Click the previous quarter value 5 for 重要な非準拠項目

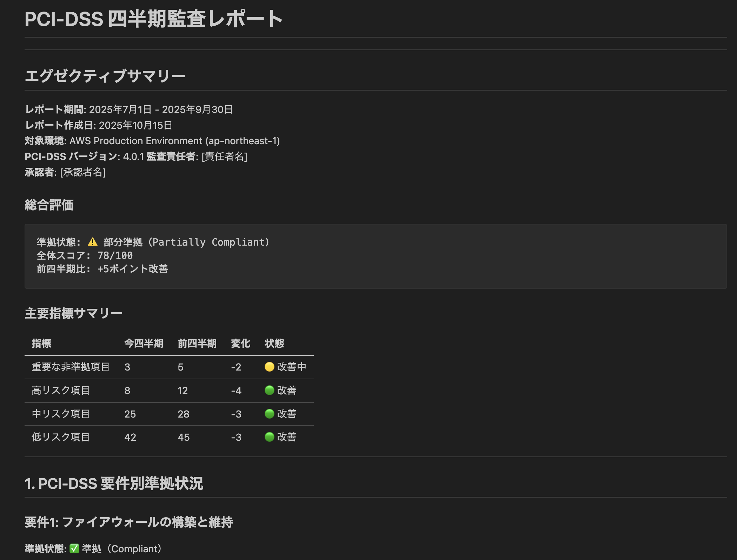[x=181, y=367]
